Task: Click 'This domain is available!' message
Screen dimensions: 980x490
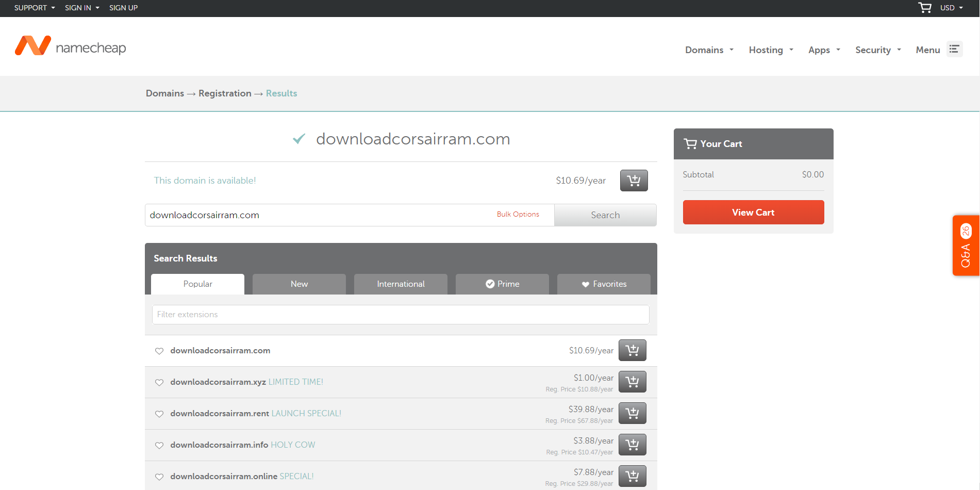Action: point(205,181)
